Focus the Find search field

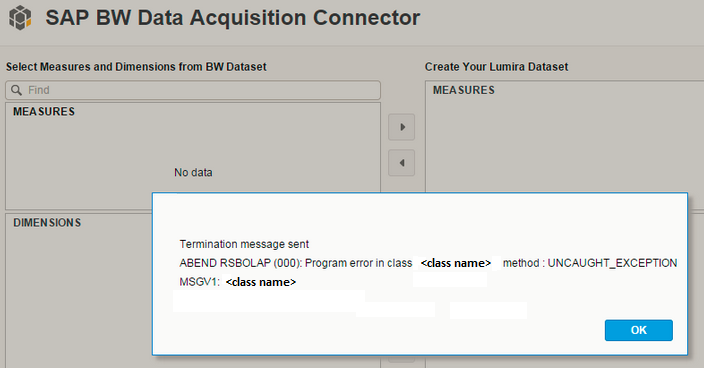tap(193, 90)
